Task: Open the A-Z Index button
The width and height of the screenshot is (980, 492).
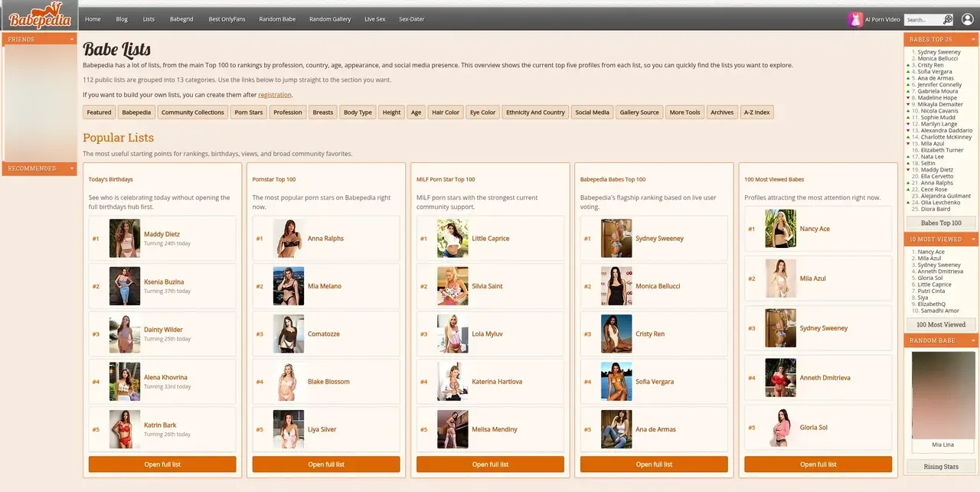Action: click(757, 112)
